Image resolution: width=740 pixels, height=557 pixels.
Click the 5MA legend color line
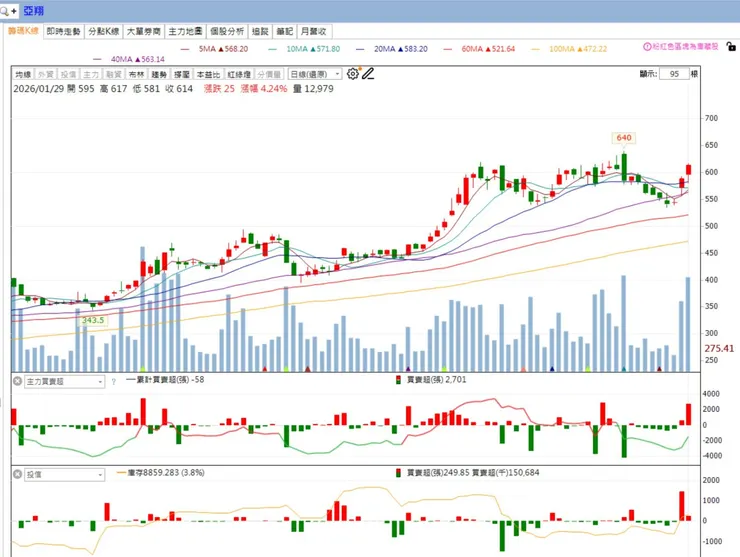(185, 49)
